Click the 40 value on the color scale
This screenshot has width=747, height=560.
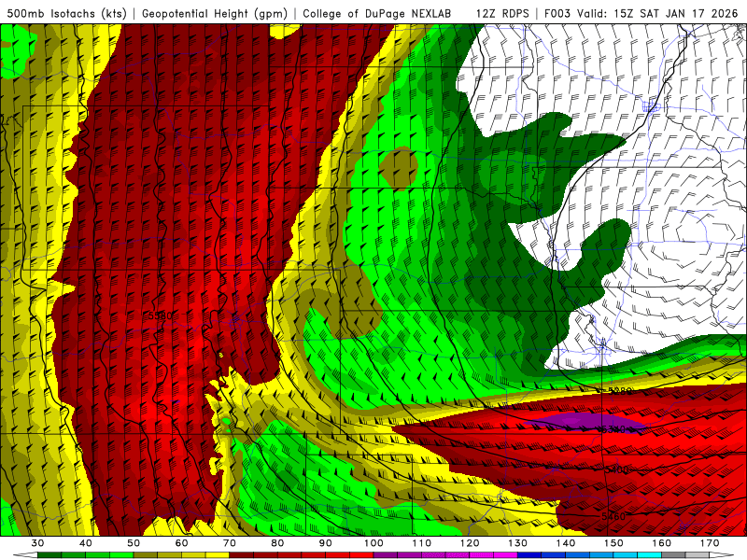pos(86,543)
